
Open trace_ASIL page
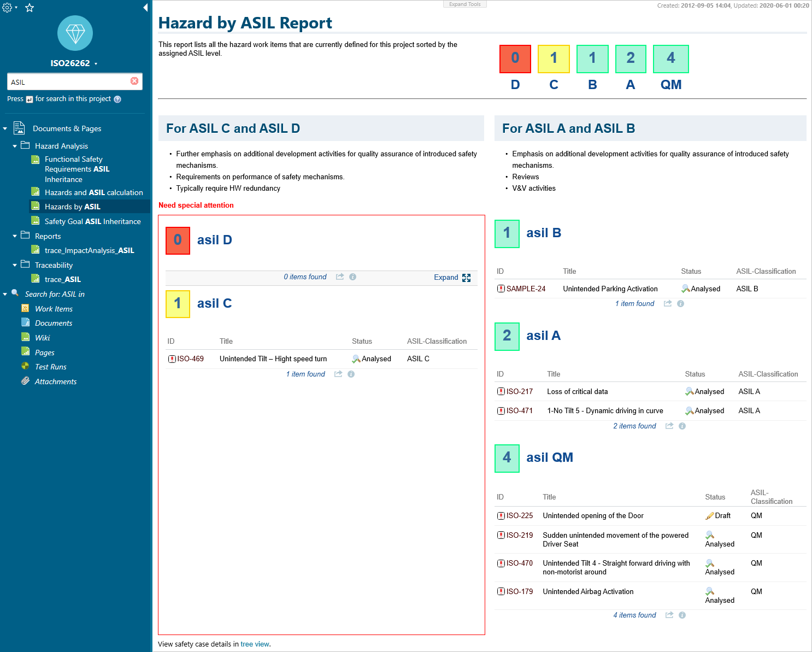[63, 279]
